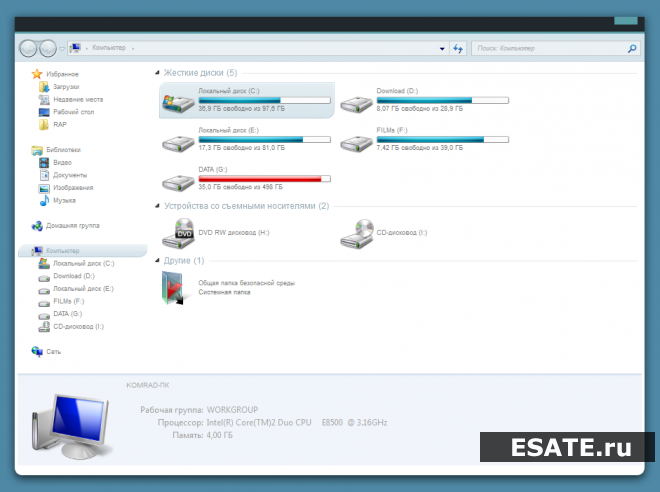Open the recent pages dropdown arrow
This screenshot has height=492, width=660.
[x=62, y=49]
